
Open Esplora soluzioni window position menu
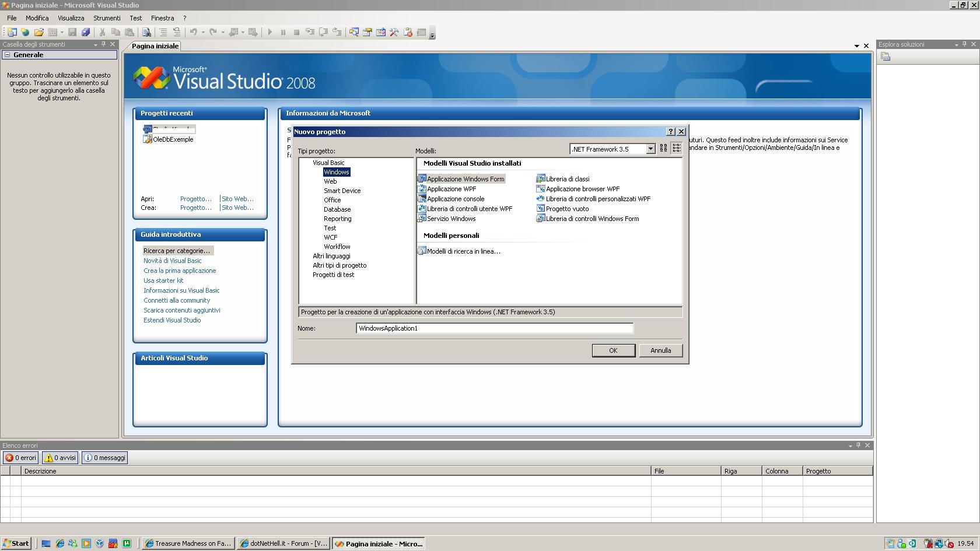957,44
